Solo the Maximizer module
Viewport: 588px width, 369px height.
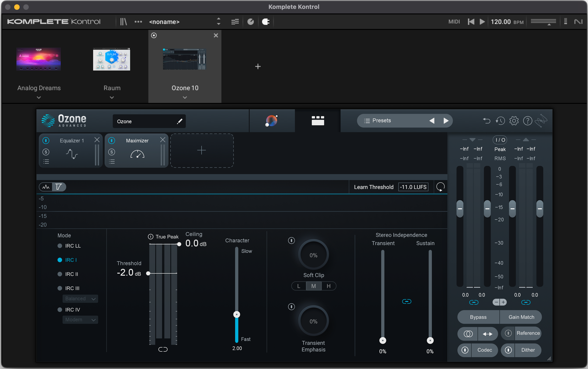[x=112, y=152]
